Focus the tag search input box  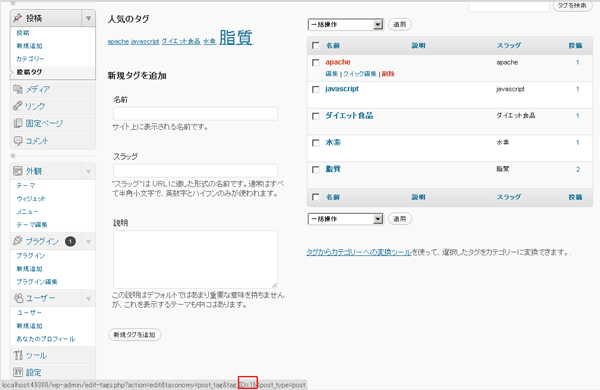coord(509,5)
